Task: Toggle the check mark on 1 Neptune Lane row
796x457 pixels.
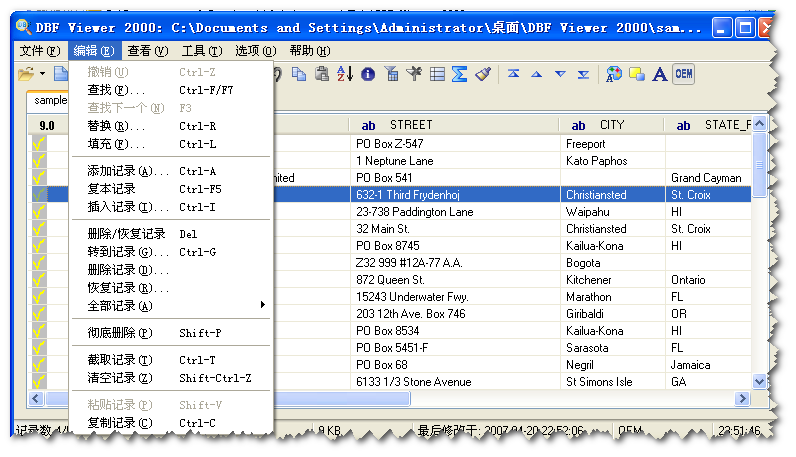Action: [x=39, y=161]
